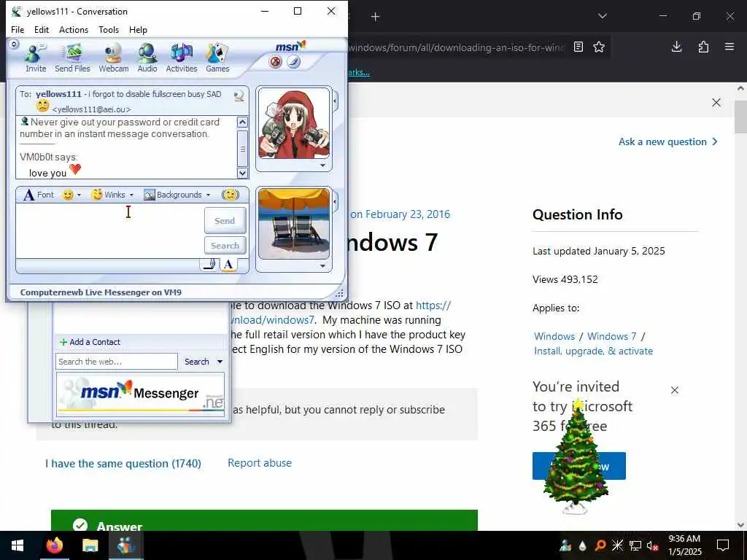Dismiss the Microsoft 365 invitation
Viewport: 747px width, 560px height.
point(675,390)
